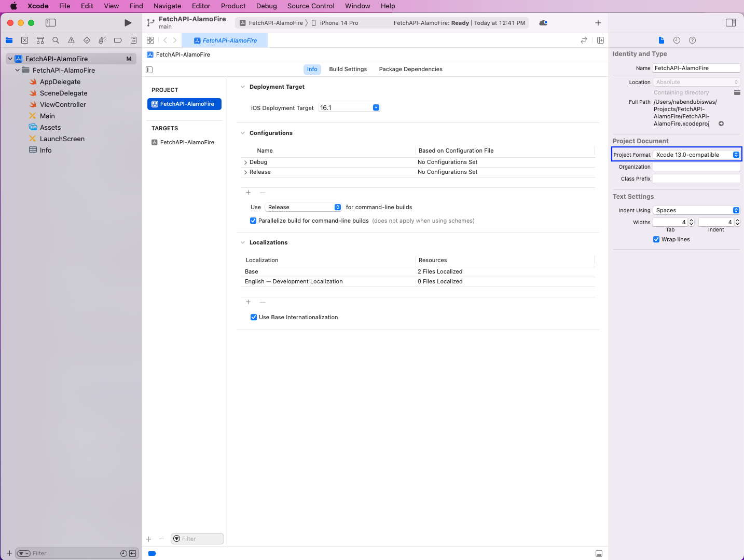Screen dimensions: 744x560
Task: Toggle Wrap lines checkbox
Action: click(656, 239)
